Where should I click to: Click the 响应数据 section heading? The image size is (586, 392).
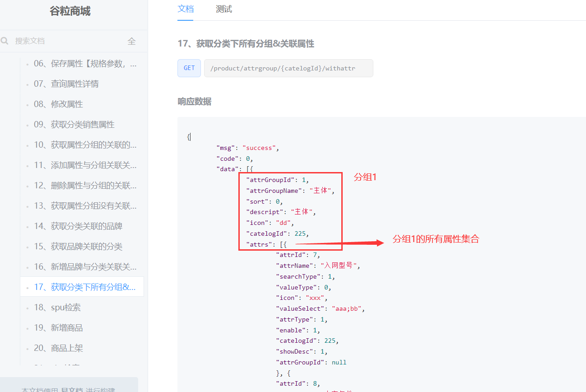coord(194,102)
